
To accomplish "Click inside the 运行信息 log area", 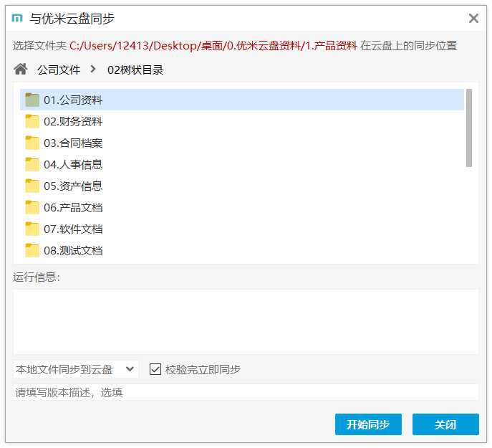I will (x=245, y=321).
